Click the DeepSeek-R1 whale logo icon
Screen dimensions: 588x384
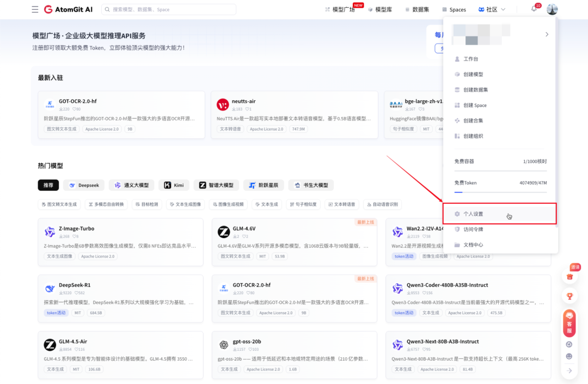pos(50,288)
